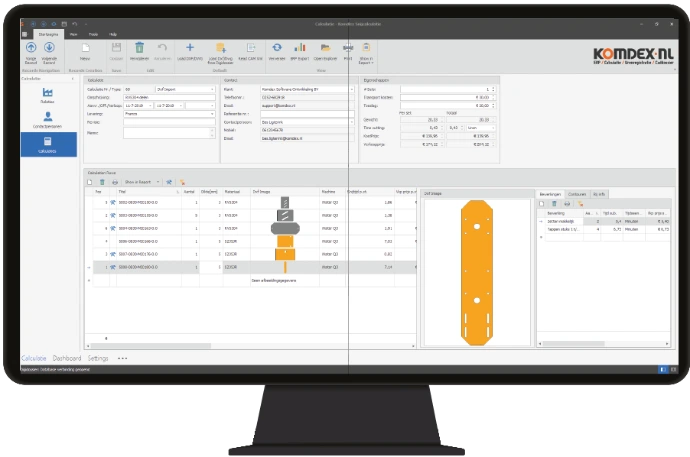The height and width of the screenshot is (457, 690).
Task: Click the floppy disk save icon
Action: [116, 48]
